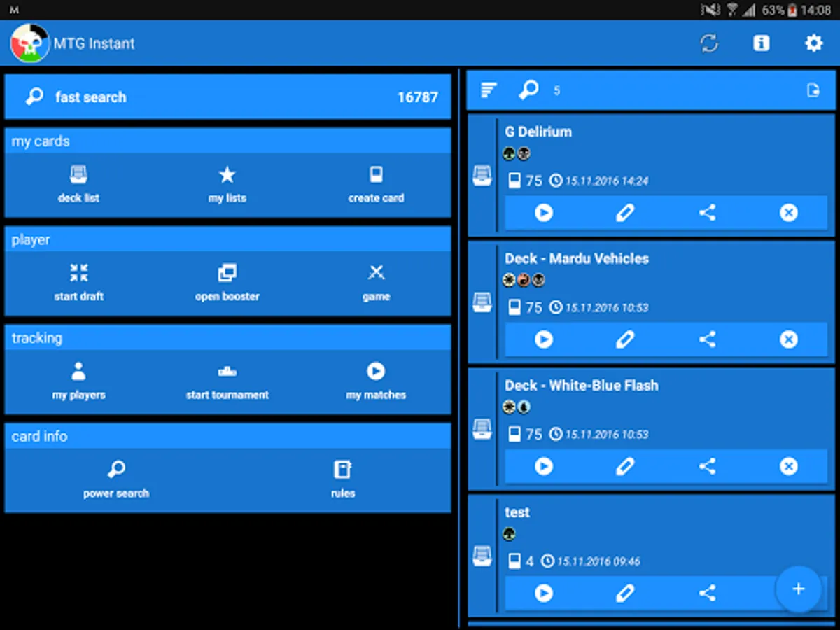Select the test deck title
Image resolution: width=840 pixels, height=630 pixels.
coord(517,512)
